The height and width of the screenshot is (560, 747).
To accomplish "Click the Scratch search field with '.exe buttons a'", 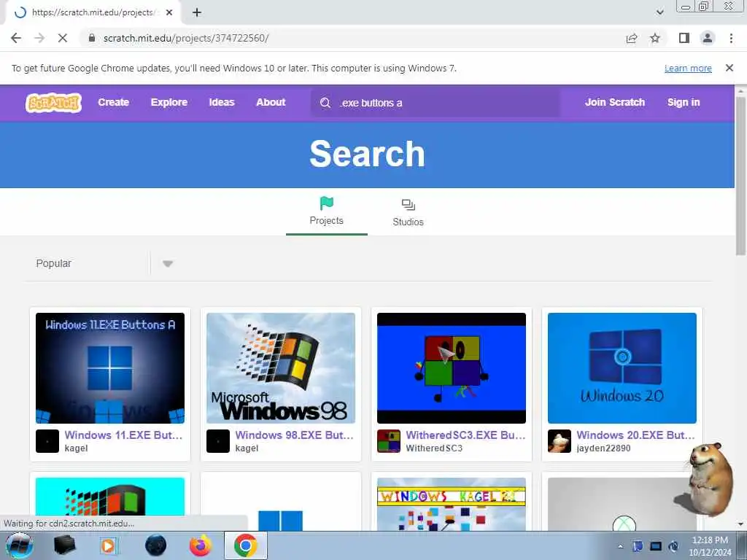I will [x=436, y=103].
